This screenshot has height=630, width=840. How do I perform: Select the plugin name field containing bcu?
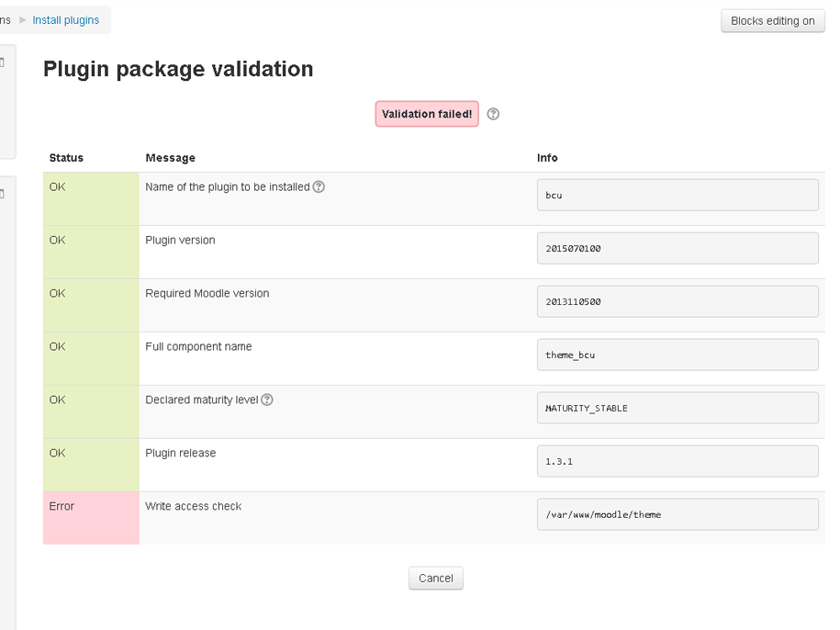pyautogui.click(x=677, y=195)
